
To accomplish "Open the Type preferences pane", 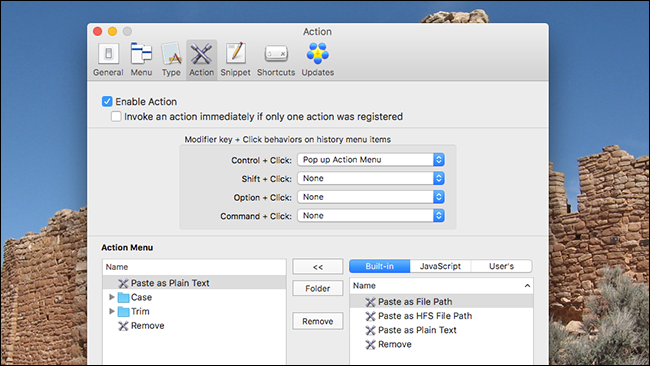I will 171,60.
